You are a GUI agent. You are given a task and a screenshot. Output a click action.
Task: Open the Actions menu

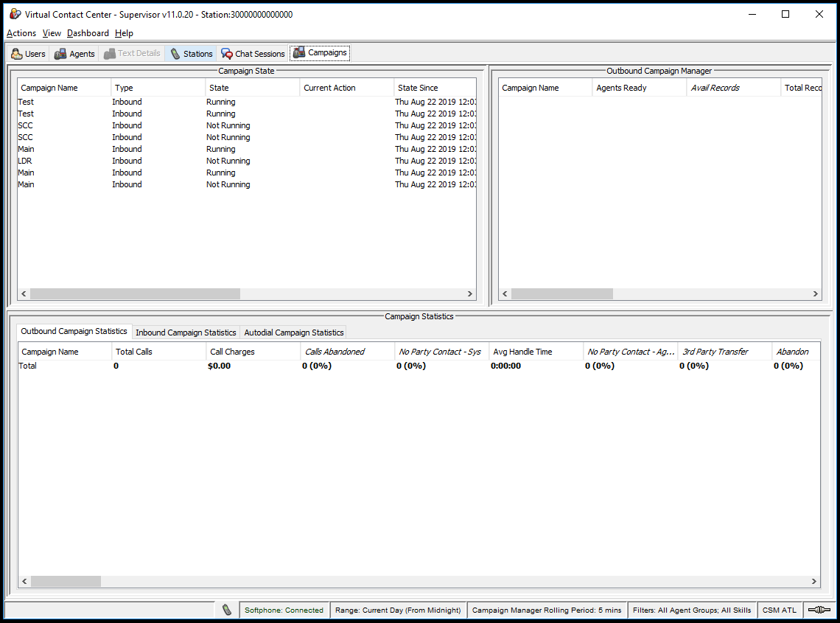21,33
